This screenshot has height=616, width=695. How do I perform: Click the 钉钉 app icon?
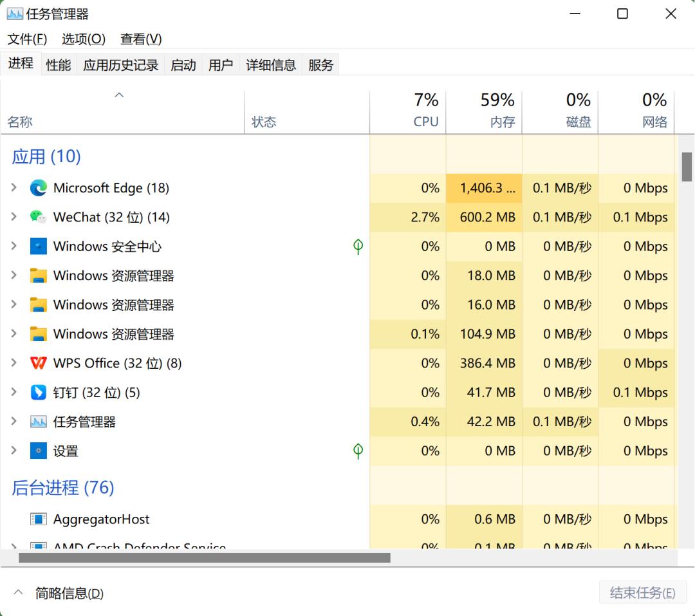38,392
